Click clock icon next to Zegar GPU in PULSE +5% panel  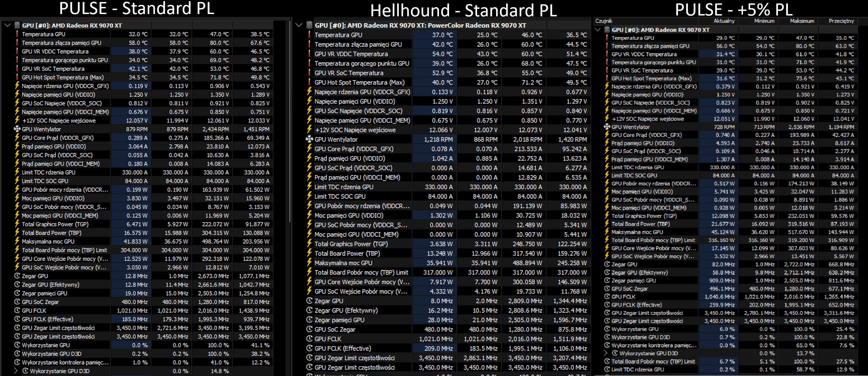pos(607,264)
